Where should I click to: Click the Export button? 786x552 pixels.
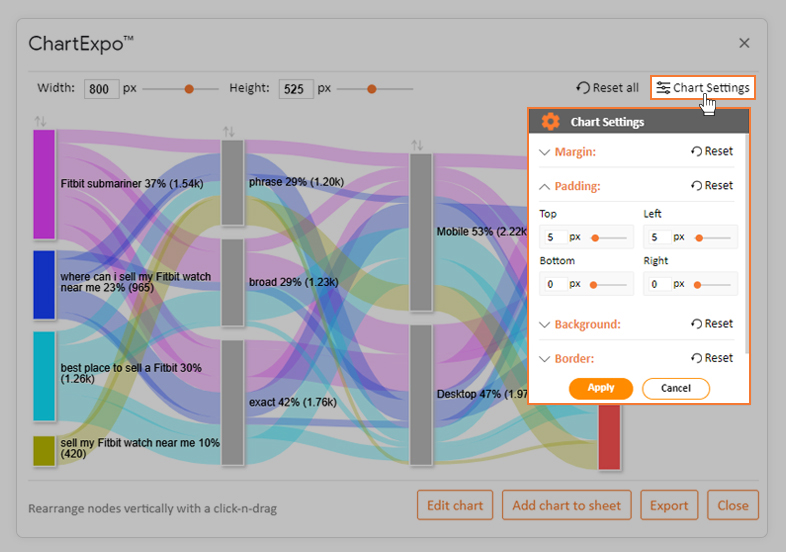669,505
